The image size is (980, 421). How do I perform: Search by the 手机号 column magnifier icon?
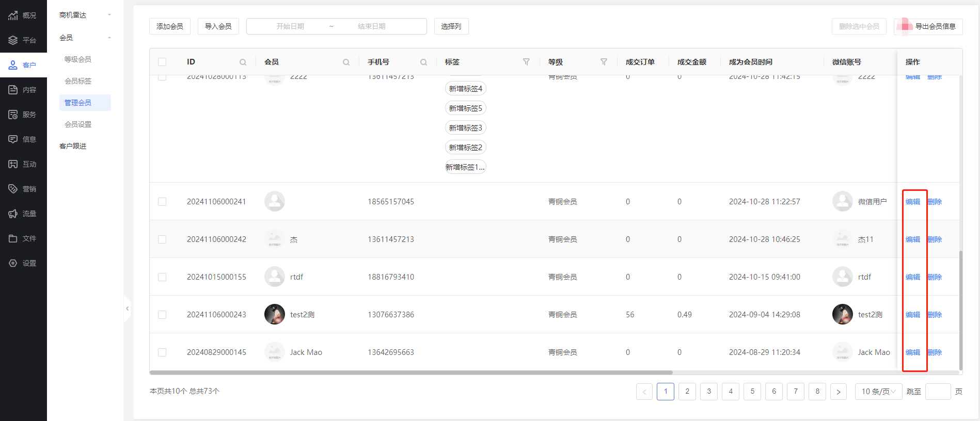pyautogui.click(x=423, y=62)
